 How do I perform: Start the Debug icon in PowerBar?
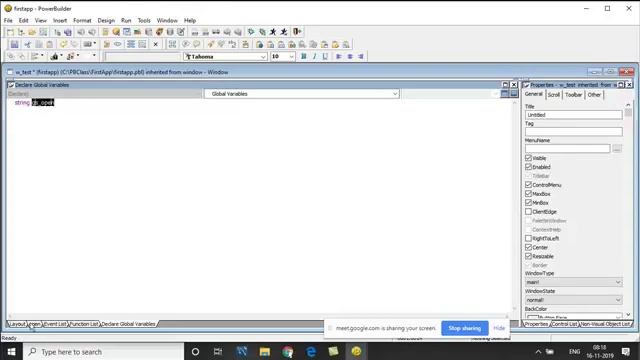pyautogui.click(x=251, y=32)
